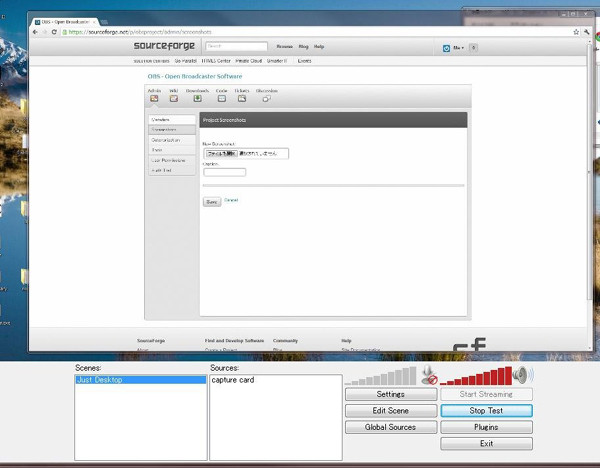This screenshot has height=468, width=600.
Task: Click the browser vertical scrollbar
Action: [x=590, y=172]
